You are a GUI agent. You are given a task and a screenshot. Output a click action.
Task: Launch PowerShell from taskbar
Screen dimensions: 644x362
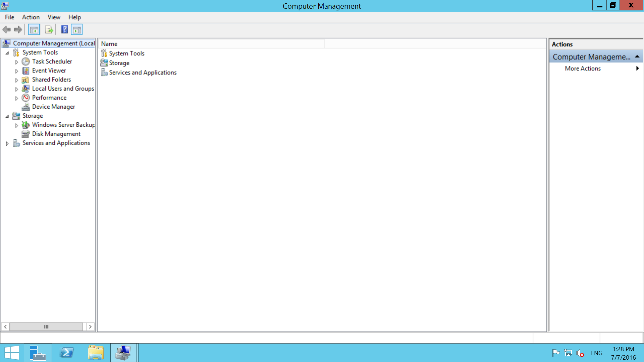(x=67, y=353)
